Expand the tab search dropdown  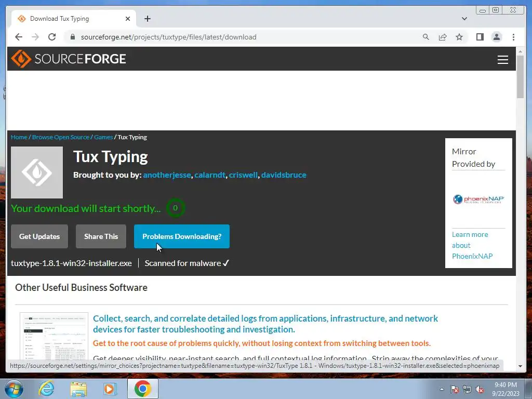tap(464, 19)
